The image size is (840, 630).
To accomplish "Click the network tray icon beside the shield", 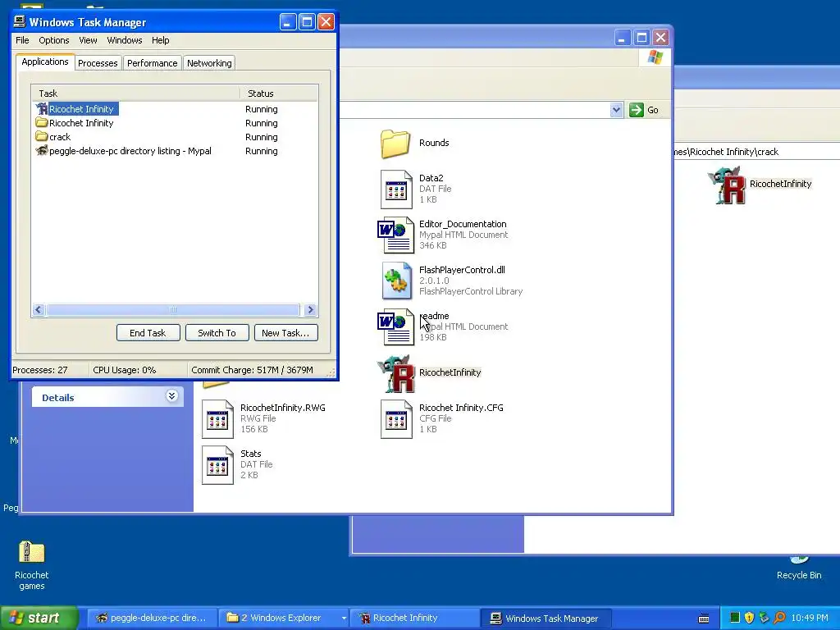I will coord(765,618).
